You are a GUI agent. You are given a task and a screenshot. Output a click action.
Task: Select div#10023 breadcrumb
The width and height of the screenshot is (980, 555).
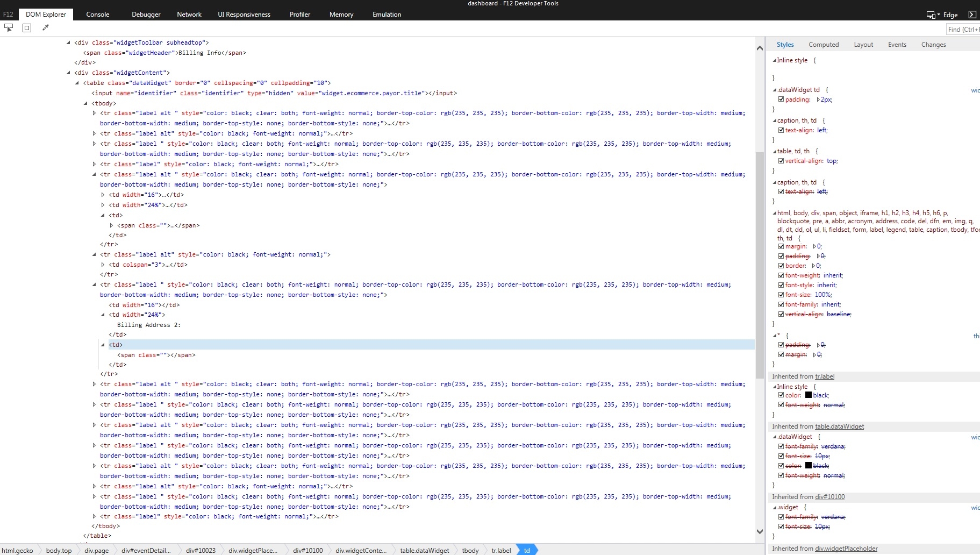(201, 550)
